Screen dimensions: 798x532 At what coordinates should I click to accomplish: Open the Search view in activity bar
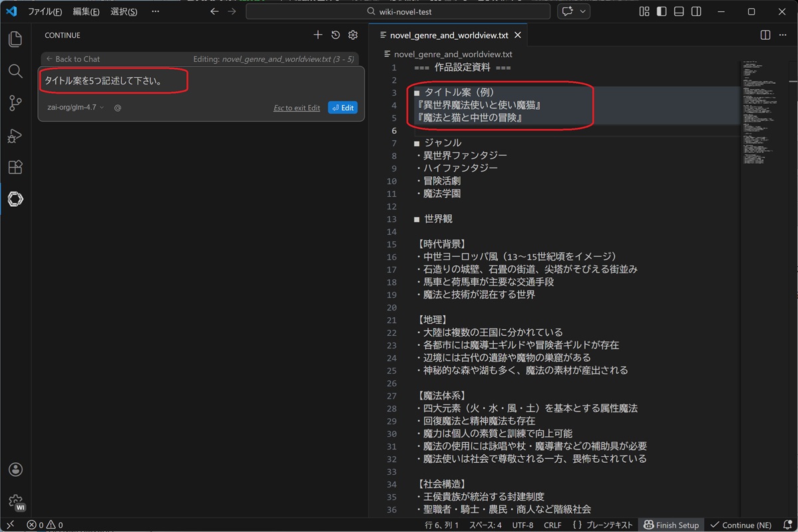15,71
